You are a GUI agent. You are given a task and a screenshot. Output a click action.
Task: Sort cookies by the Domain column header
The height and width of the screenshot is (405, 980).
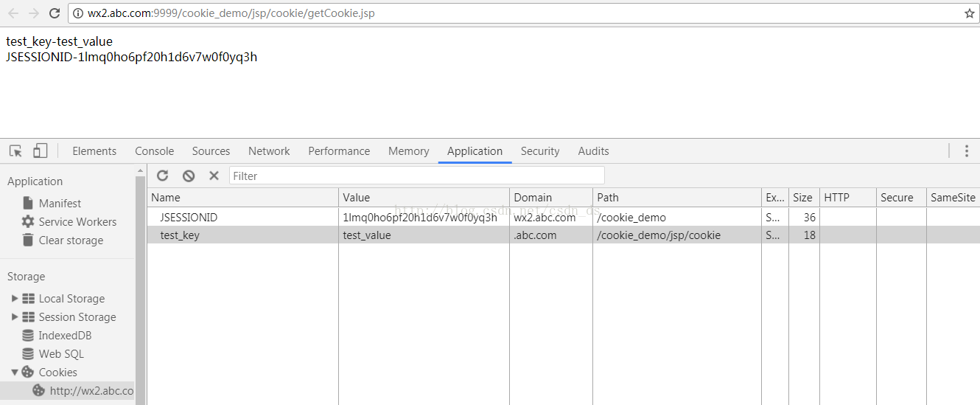551,197
